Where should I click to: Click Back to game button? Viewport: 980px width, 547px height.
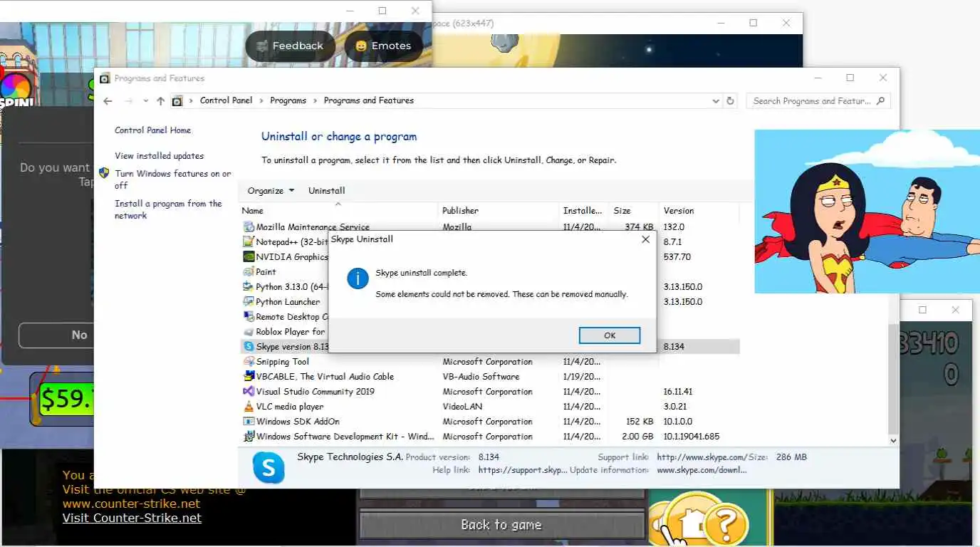click(501, 526)
